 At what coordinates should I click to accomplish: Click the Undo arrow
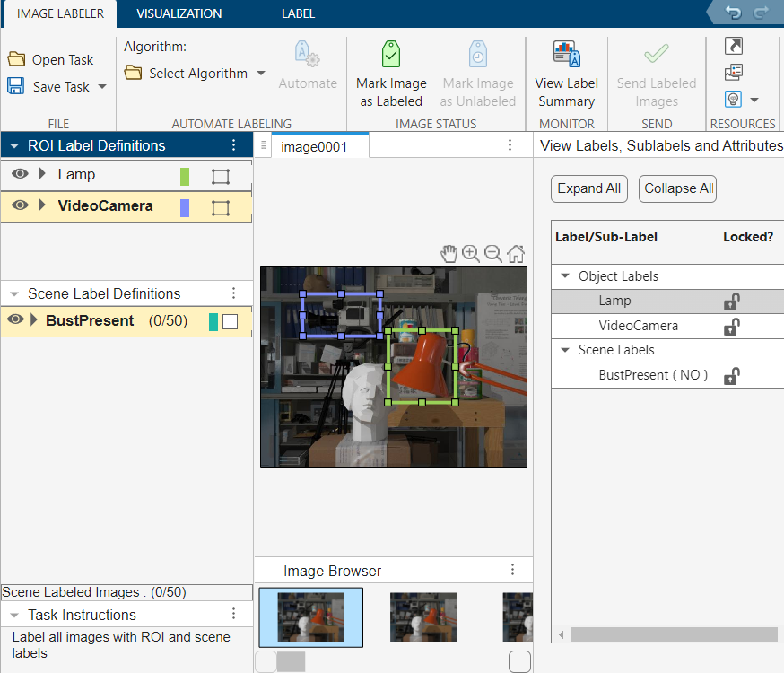tap(734, 13)
